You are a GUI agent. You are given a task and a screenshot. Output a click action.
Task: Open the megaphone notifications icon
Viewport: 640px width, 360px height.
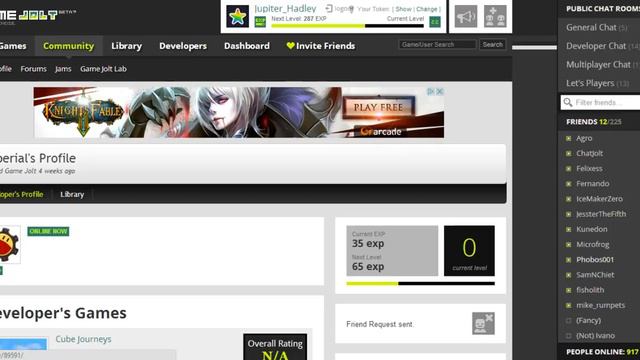tap(466, 16)
